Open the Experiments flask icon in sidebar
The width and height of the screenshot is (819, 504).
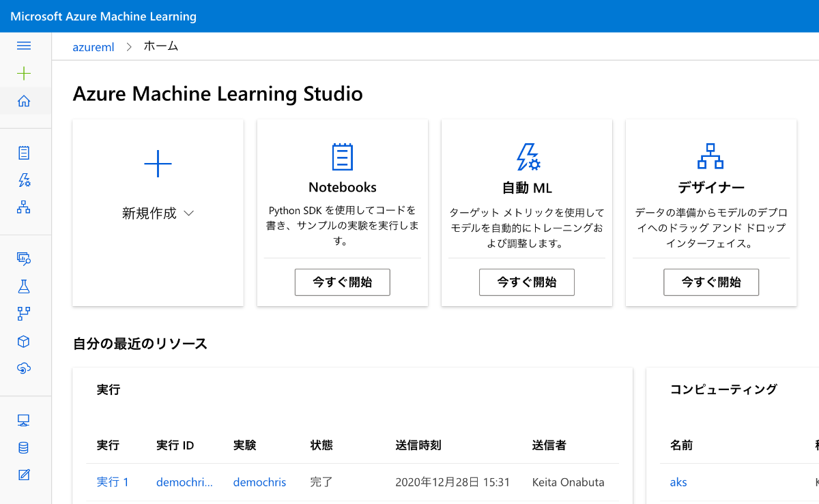tap(24, 286)
